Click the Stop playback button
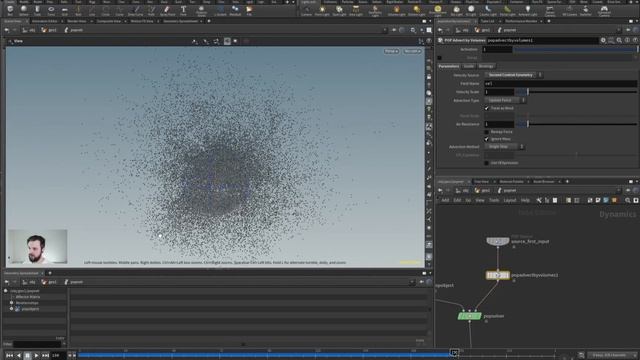 click(x=27, y=356)
